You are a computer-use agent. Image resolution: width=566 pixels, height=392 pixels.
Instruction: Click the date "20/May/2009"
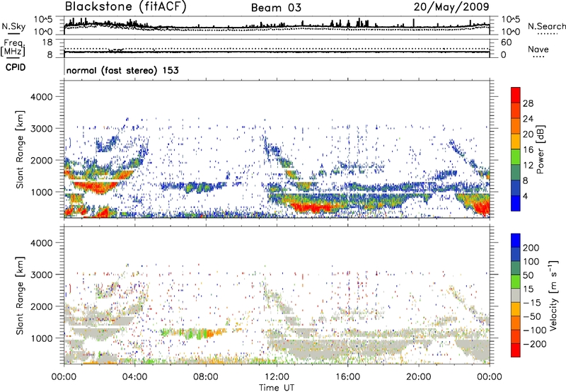(x=451, y=7)
